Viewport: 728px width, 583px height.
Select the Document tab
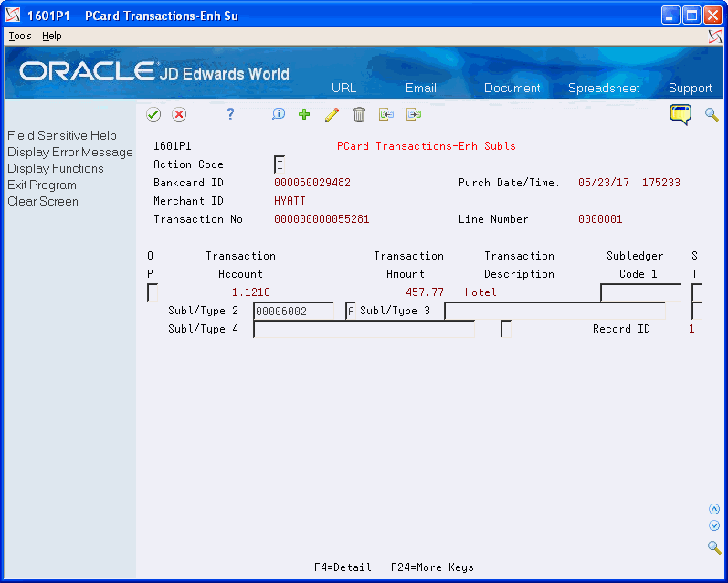point(512,88)
